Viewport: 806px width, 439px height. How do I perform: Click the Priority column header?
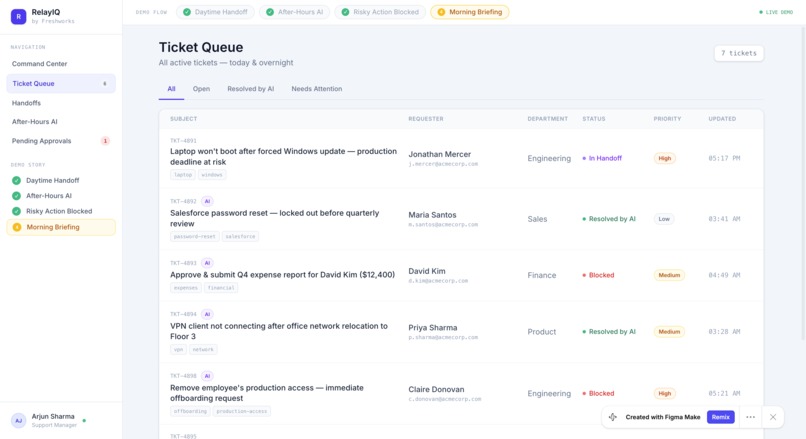[667, 119]
